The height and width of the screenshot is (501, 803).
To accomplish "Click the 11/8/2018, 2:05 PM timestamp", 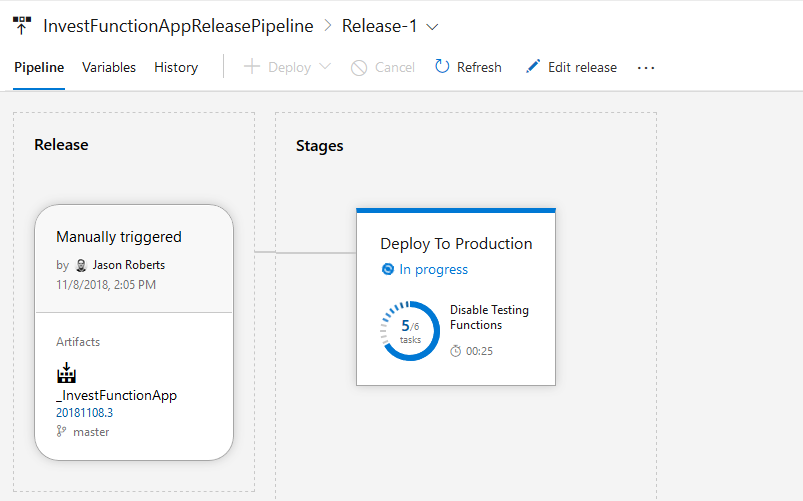I will click(106, 285).
